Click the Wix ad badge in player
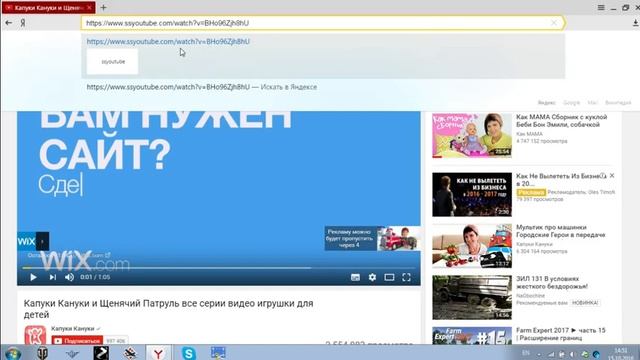 pos(33,241)
